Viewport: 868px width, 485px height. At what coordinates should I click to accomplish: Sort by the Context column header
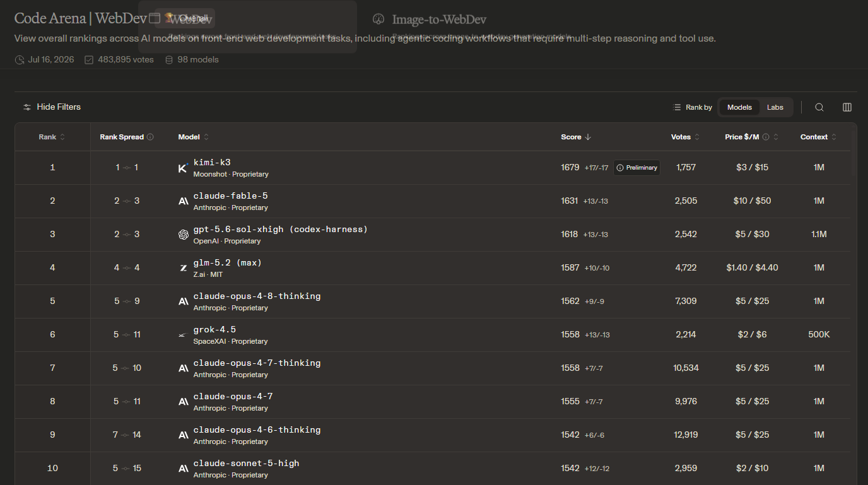(x=819, y=137)
